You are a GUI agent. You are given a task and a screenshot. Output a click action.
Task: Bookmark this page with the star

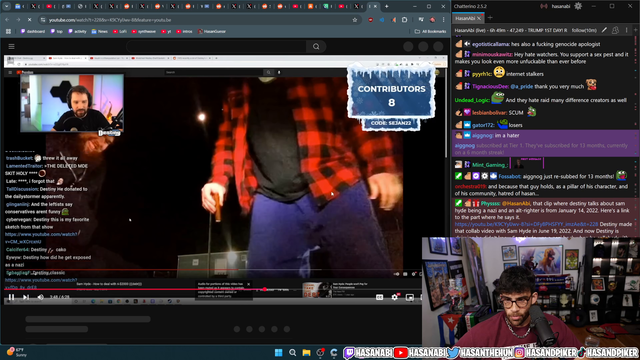coord(355,20)
